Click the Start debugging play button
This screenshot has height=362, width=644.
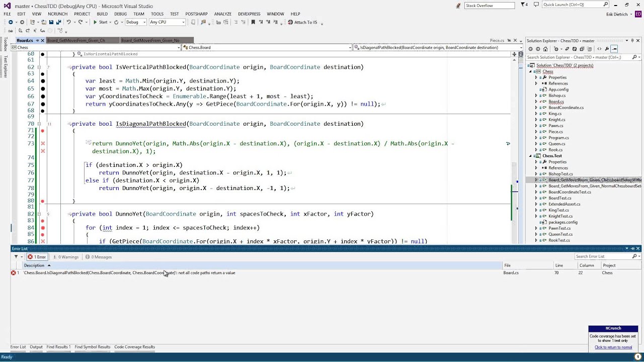click(x=95, y=22)
